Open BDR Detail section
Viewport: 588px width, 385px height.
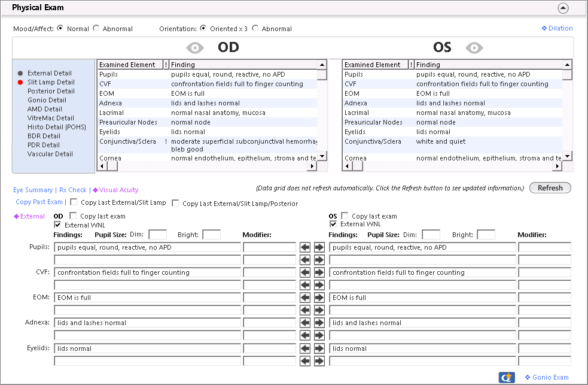pyautogui.click(x=44, y=136)
